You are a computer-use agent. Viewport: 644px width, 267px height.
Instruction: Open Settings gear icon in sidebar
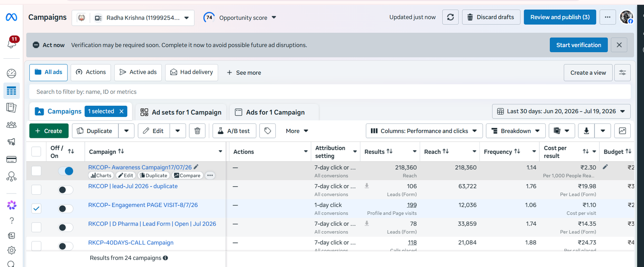click(x=11, y=251)
